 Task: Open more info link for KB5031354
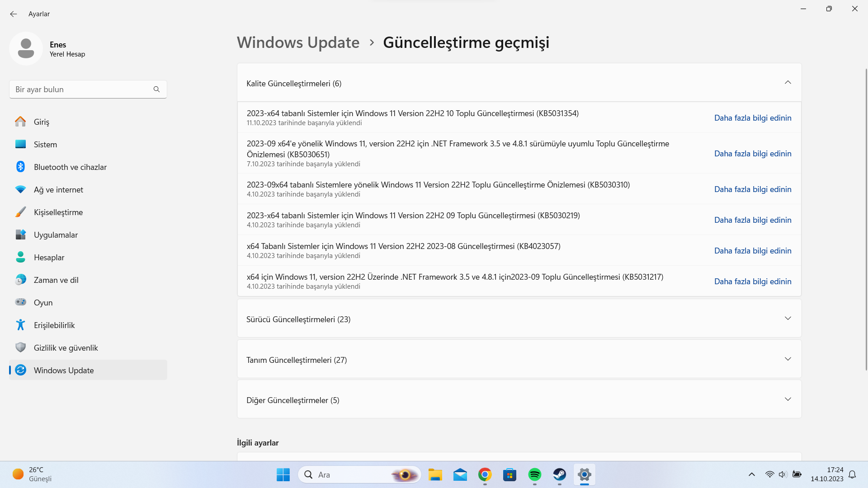[753, 118]
